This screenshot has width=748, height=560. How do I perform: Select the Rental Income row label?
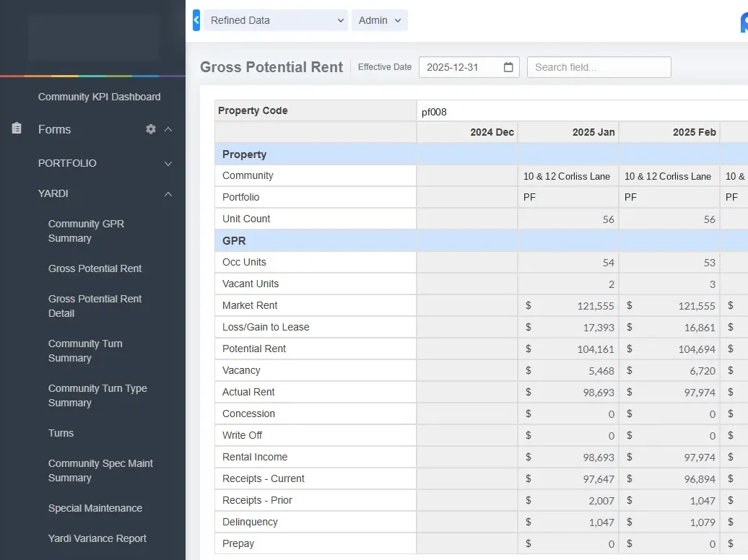point(255,457)
